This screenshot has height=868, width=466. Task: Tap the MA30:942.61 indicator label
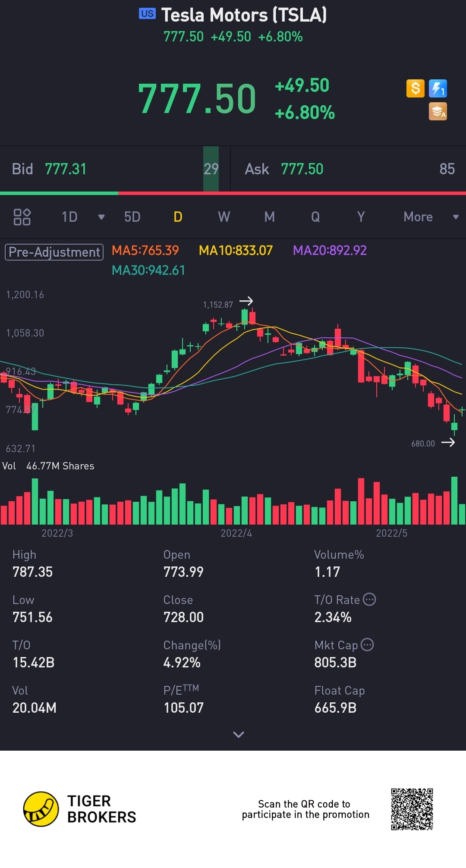148,270
